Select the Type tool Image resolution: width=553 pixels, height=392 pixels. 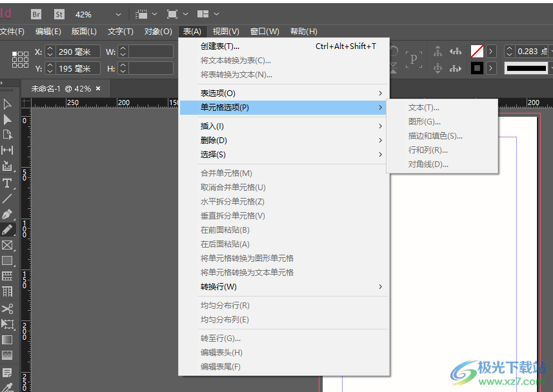8,183
